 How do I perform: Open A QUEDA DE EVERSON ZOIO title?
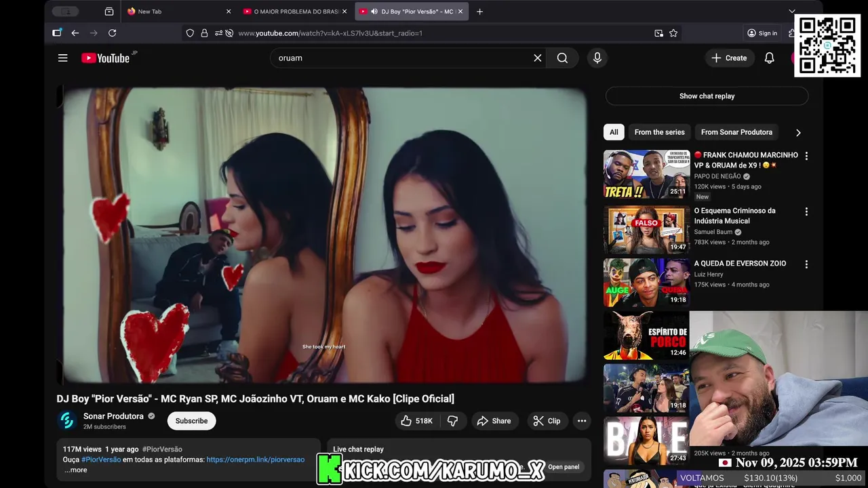click(740, 264)
